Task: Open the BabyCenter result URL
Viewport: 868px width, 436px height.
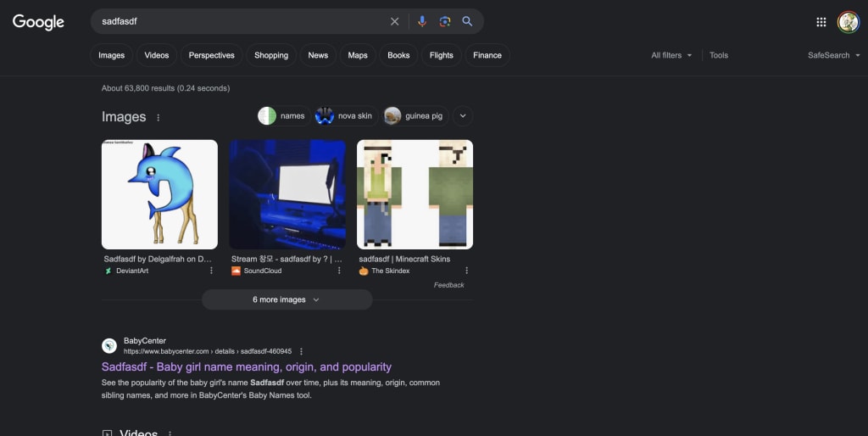Action: pyautogui.click(x=208, y=351)
